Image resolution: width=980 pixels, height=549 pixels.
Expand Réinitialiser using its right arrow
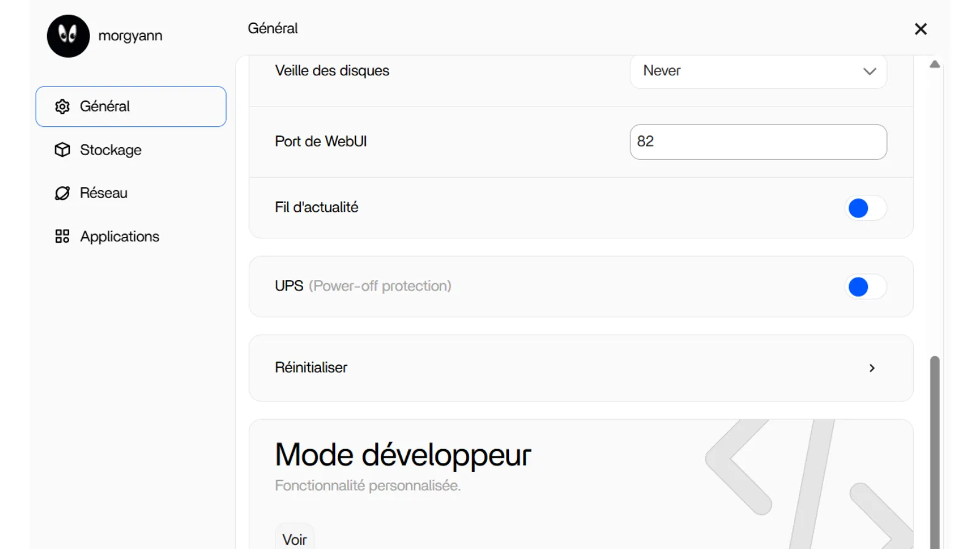click(872, 368)
